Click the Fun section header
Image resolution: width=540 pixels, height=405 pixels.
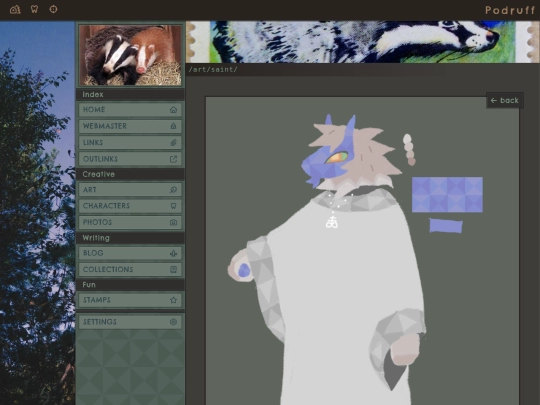click(130, 285)
